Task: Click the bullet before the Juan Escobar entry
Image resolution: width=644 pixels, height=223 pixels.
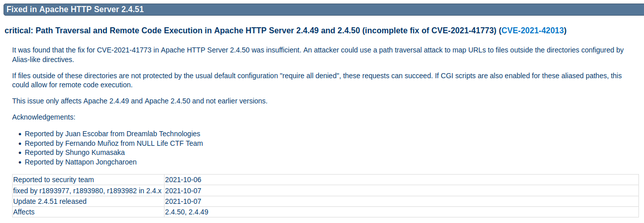Action: [20, 134]
